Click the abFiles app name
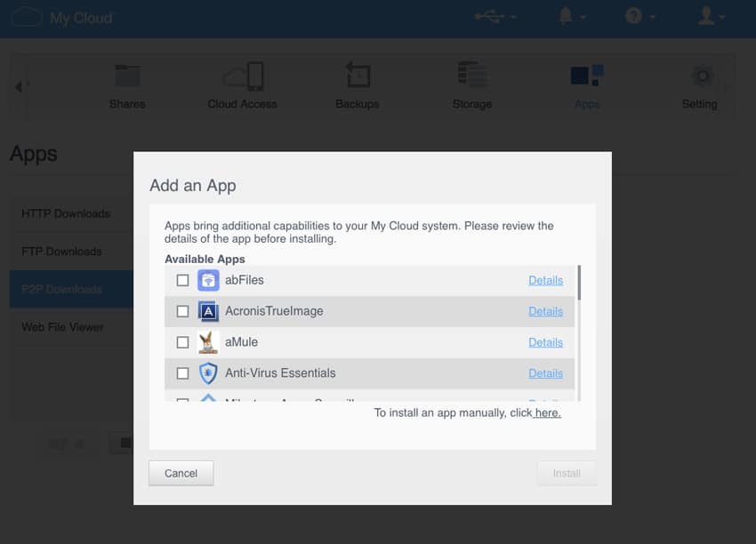This screenshot has height=544, width=756. point(245,280)
